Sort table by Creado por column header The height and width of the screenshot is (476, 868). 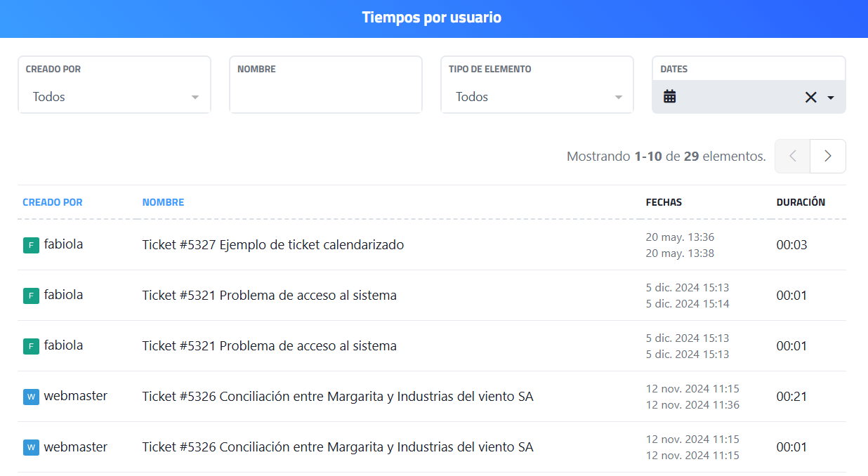coord(53,202)
